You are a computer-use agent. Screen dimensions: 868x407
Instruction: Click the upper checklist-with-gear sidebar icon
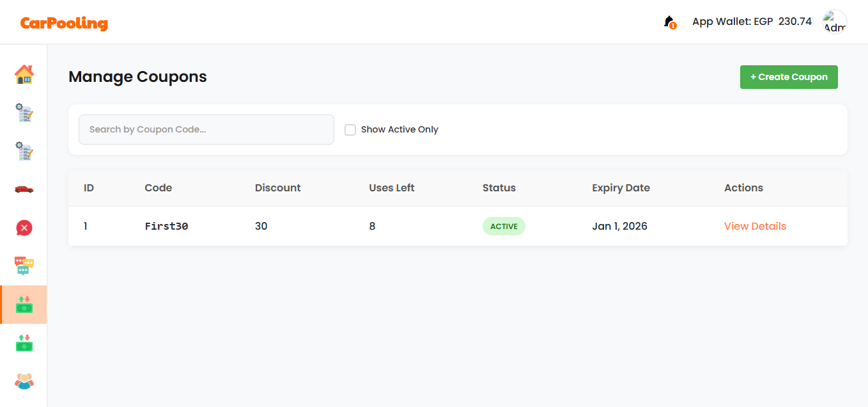[x=24, y=113]
